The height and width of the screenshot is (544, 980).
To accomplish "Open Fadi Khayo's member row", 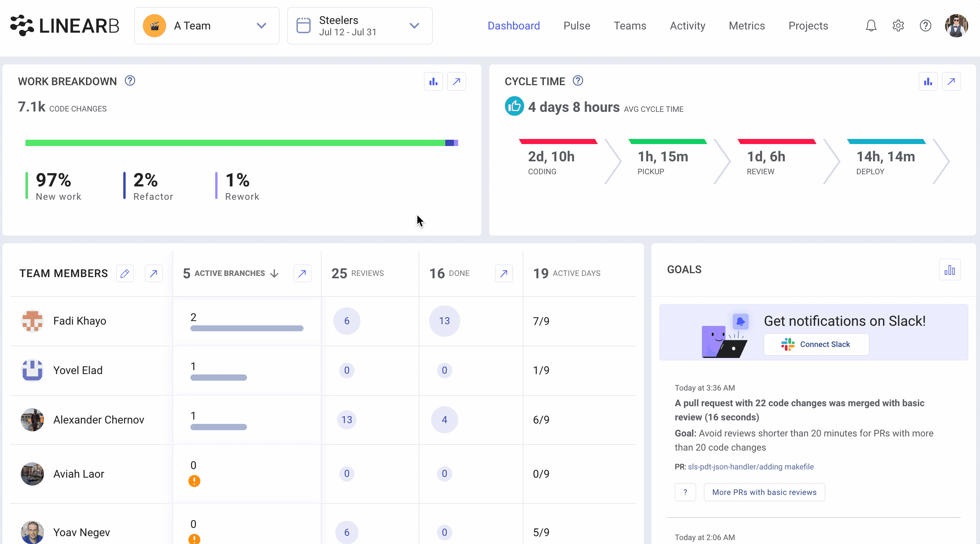I will point(323,321).
